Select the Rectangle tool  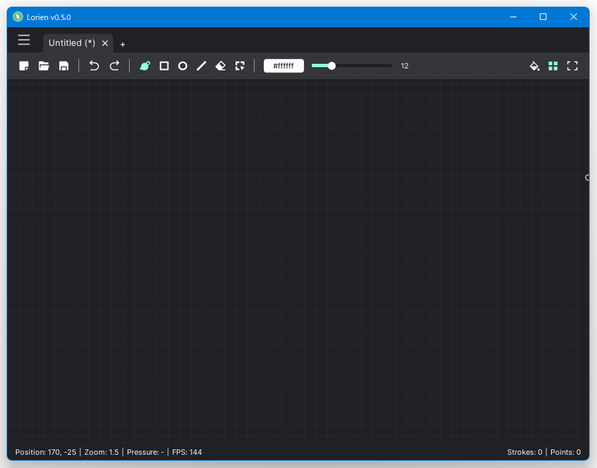164,66
